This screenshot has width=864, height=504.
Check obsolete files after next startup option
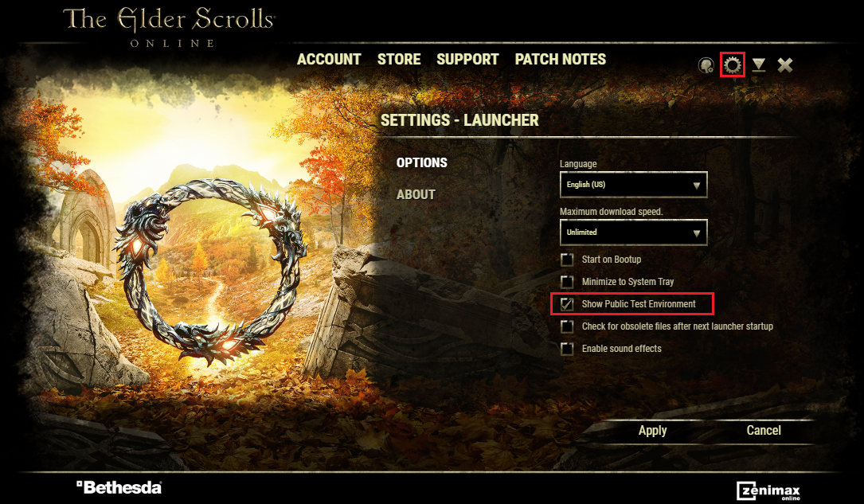pyautogui.click(x=567, y=326)
